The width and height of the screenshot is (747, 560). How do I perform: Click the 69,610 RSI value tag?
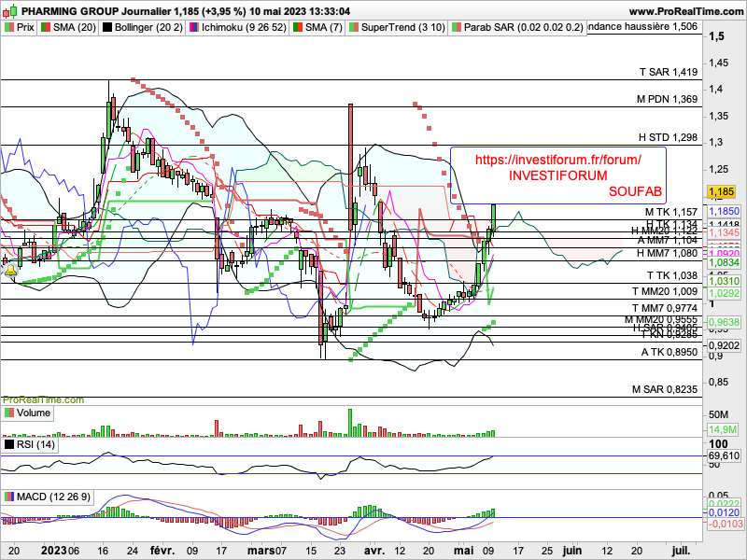pyautogui.click(x=725, y=455)
